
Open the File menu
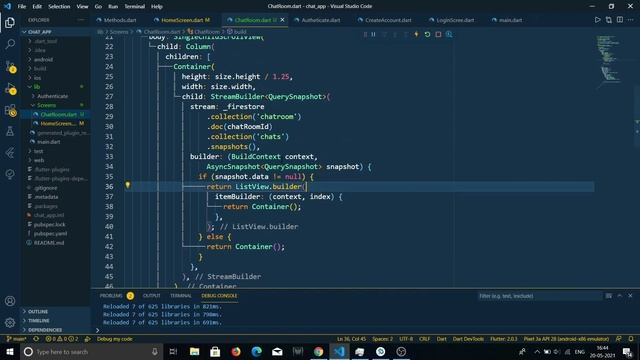(22, 7)
